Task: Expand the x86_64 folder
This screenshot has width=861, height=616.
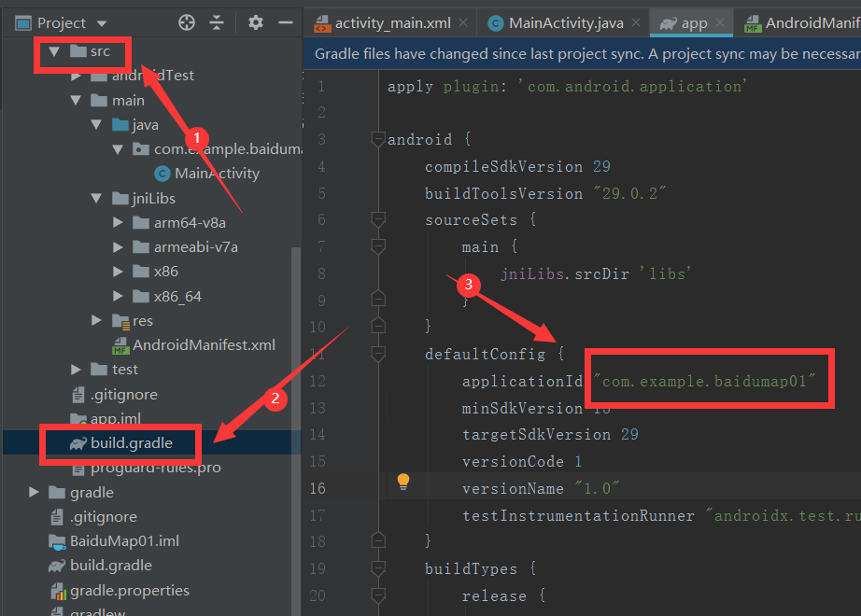Action: (x=118, y=296)
